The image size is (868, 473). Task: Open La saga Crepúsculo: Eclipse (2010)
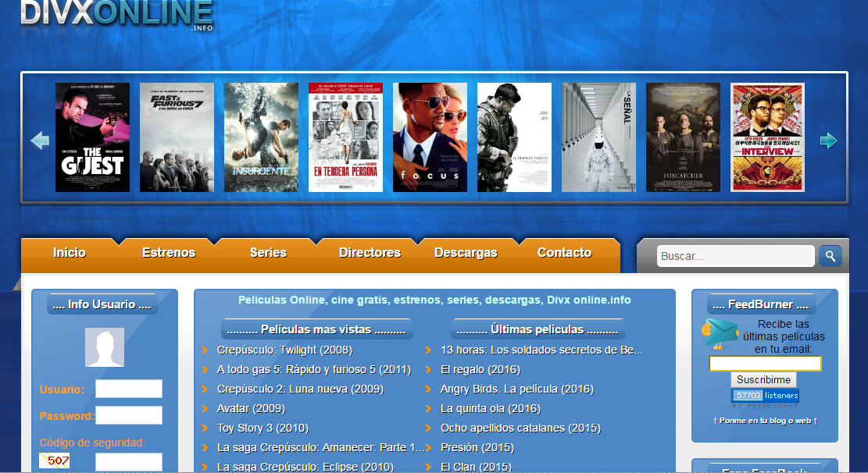[x=305, y=467]
